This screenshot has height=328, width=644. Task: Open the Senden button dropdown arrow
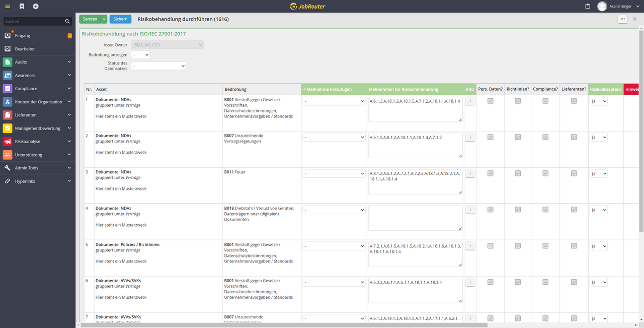(x=104, y=19)
